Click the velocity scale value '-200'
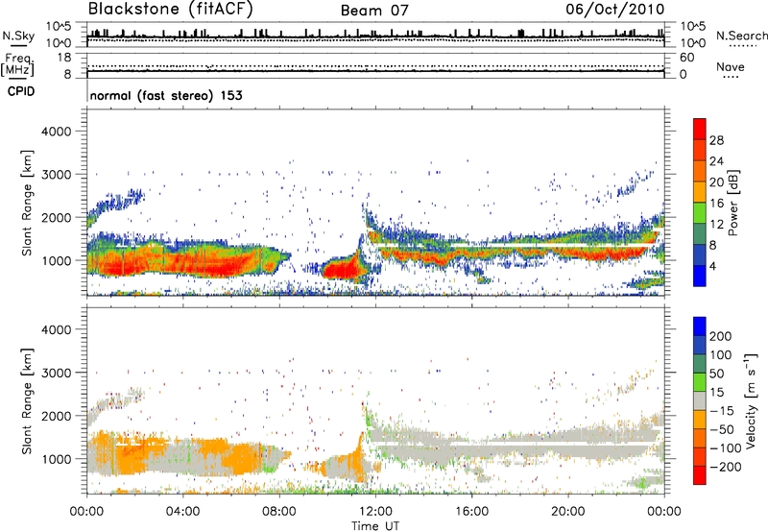This screenshot has width=768, height=532. [726, 467]
